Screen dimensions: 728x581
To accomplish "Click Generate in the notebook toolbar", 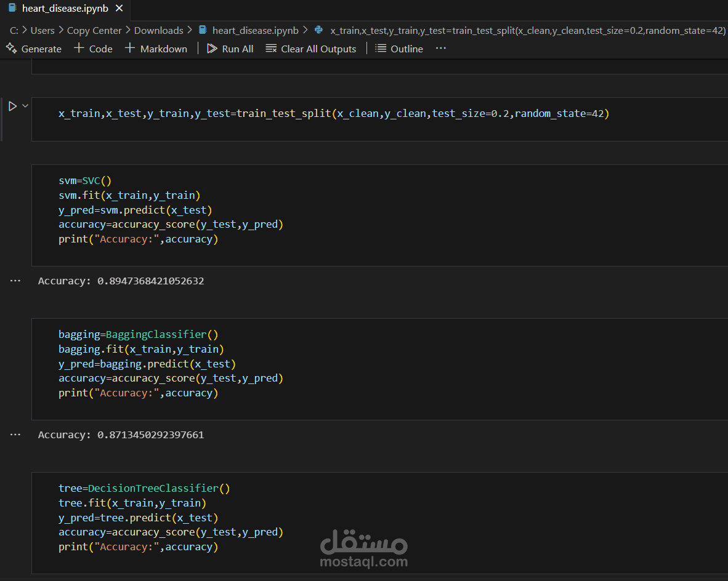I will click(x=34, y=49).
